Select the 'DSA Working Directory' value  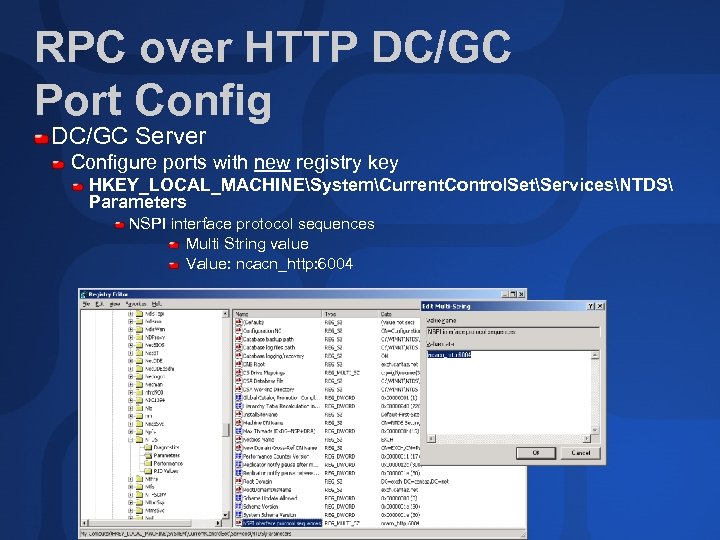point(269,389)
